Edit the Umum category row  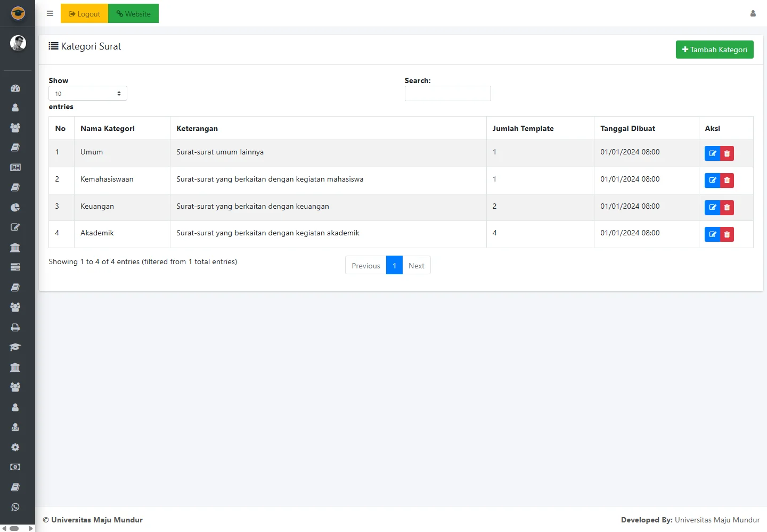point(712,153)
